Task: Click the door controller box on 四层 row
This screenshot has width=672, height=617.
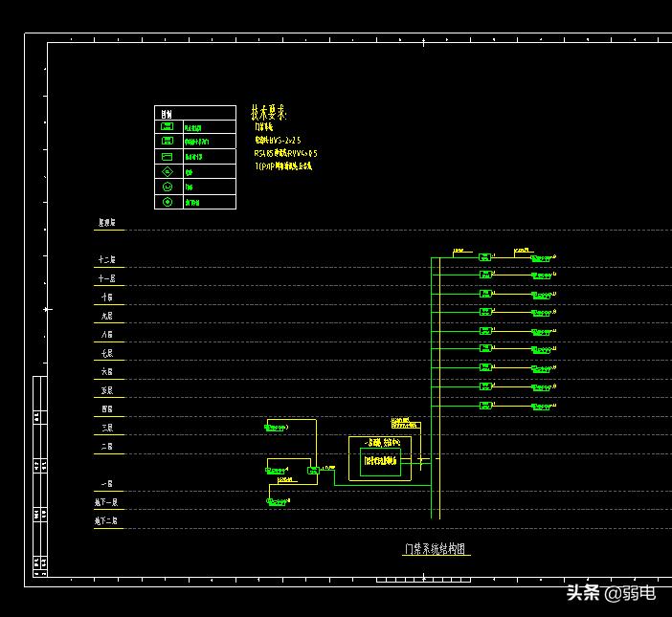Action: coord(485,406)
